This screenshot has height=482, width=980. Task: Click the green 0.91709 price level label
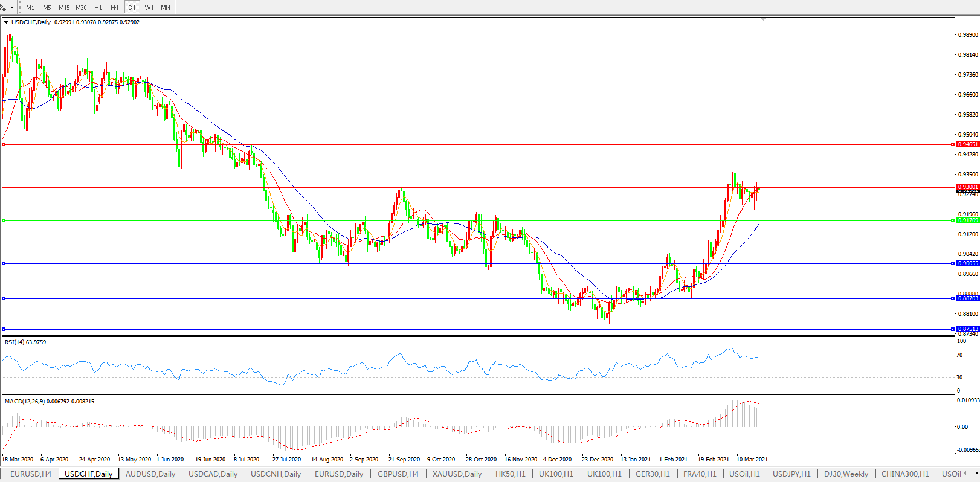pyautogui.click(x=968, y=220)
